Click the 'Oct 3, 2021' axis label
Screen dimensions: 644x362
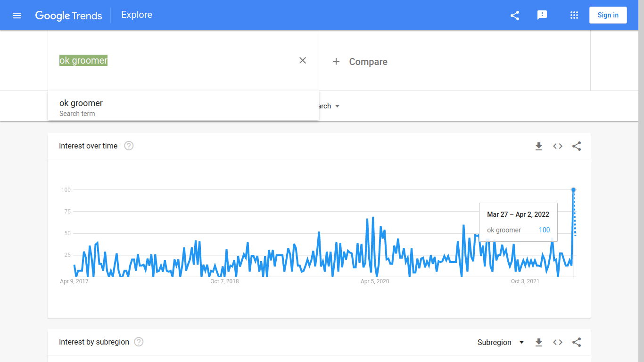tap(525, 281)
